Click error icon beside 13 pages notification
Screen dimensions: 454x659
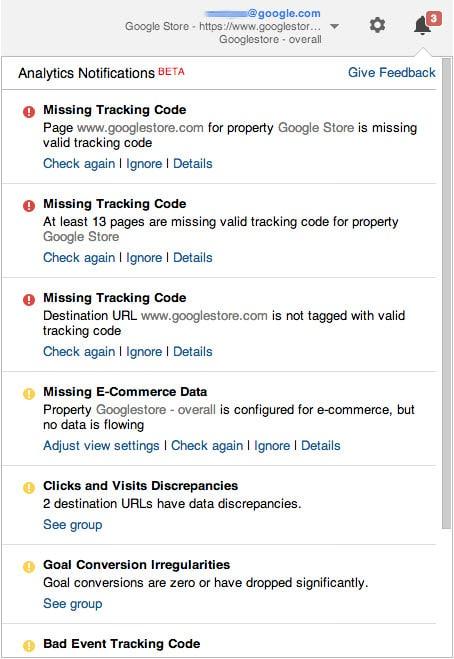tap(29, 206)
